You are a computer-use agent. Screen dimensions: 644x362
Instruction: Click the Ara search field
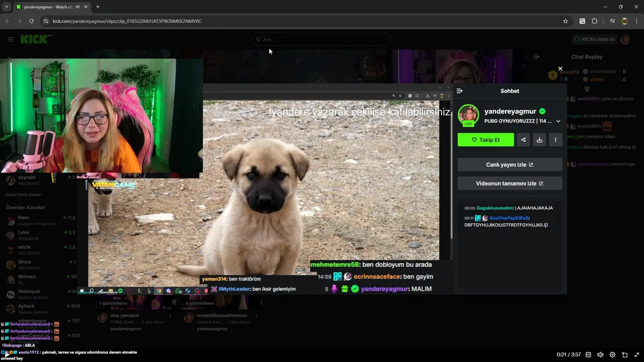[322, 39]
